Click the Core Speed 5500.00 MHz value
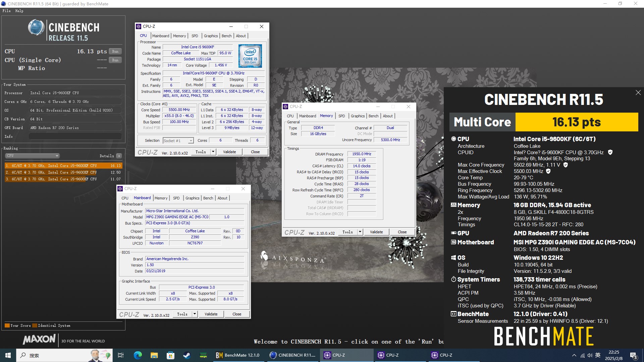644x362 pixels. point(179,110)
